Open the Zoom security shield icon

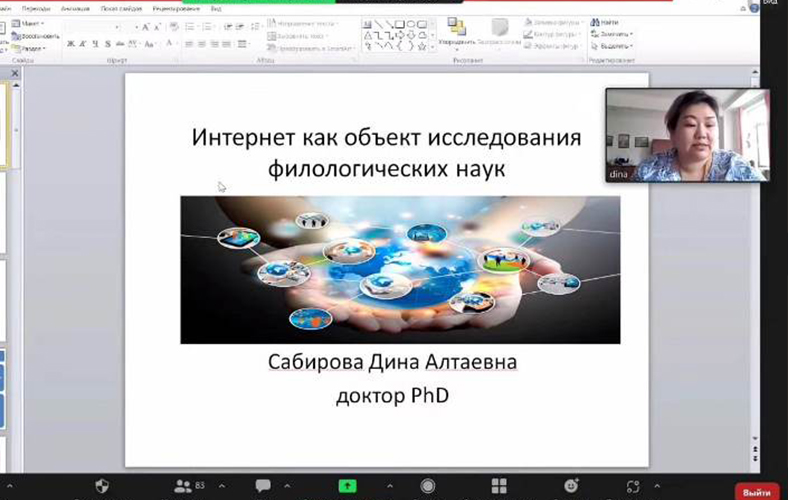click(102, 486)
